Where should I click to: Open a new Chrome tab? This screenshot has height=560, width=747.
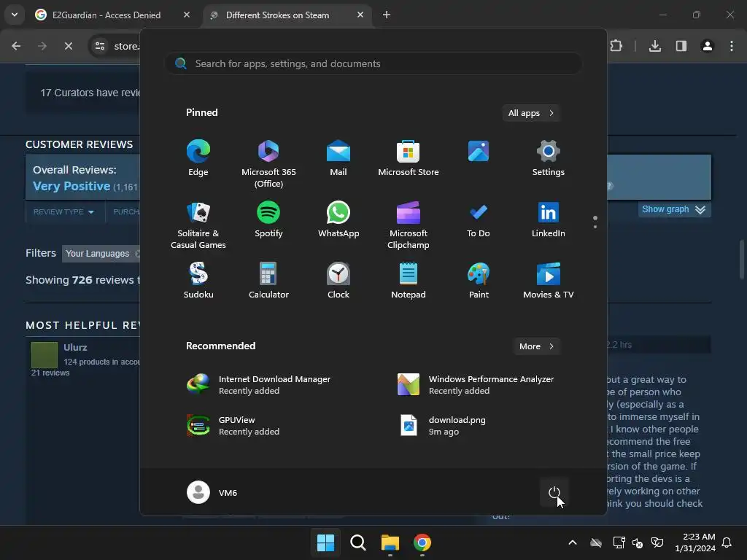pyautogui.click(x=387, y=15)
